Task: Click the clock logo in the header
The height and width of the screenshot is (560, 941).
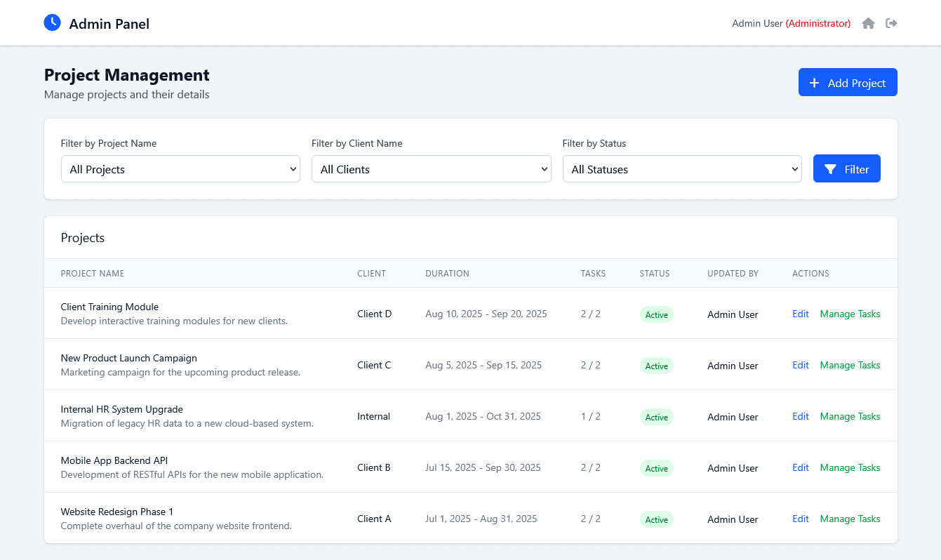Action: [x=51, y=22]
